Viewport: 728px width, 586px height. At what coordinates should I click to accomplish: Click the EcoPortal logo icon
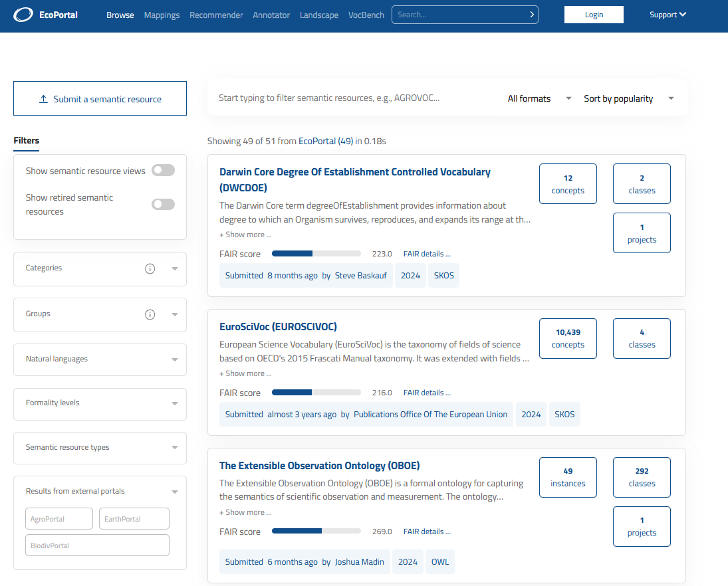point(23,14)
